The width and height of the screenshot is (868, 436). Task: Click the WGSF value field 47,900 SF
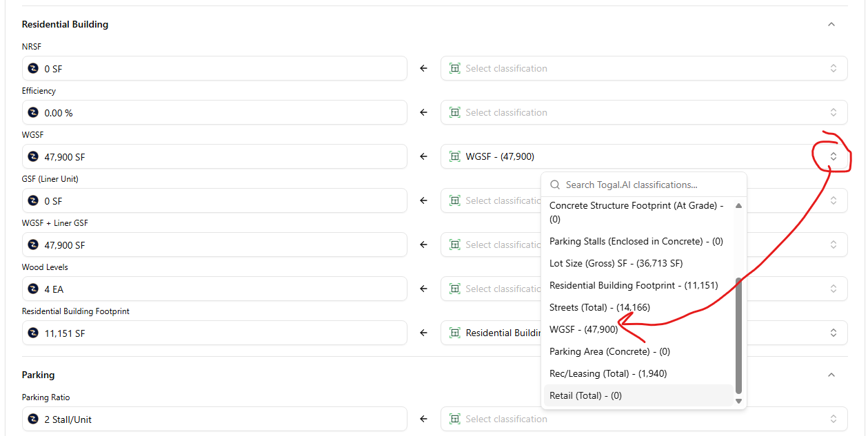click(214, 157)
